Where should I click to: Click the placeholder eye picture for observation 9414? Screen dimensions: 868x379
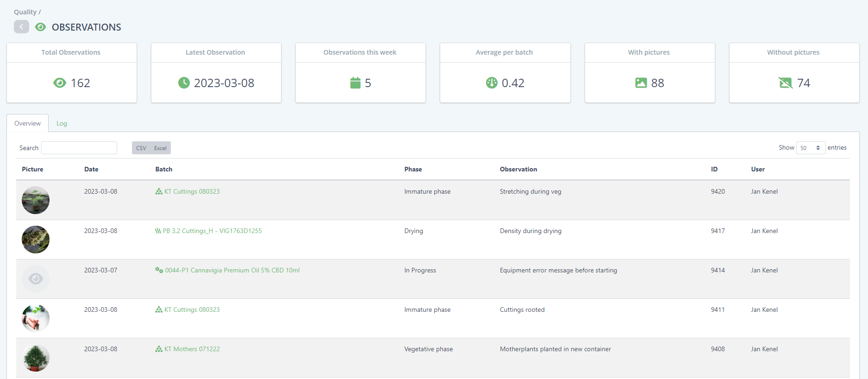36,279
